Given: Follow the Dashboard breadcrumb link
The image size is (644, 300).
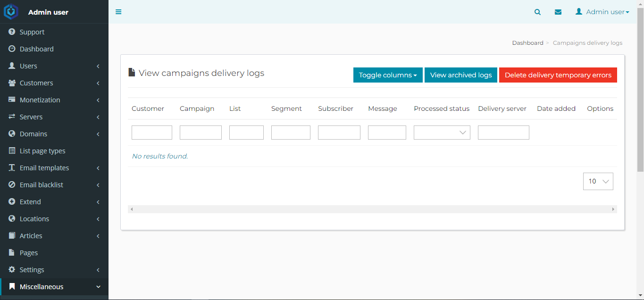Looking at the screenshot, I should coord(527,42).
